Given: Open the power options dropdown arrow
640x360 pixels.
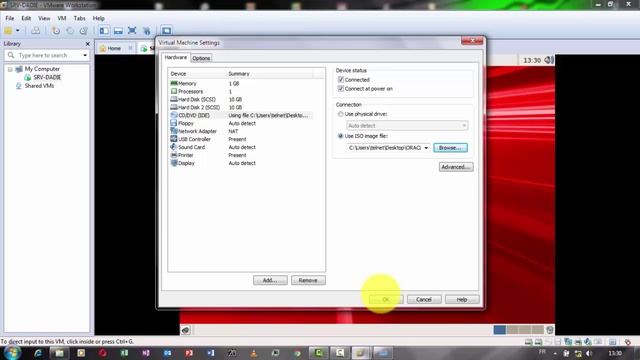Looking at the screenshot, I should 18,31.
